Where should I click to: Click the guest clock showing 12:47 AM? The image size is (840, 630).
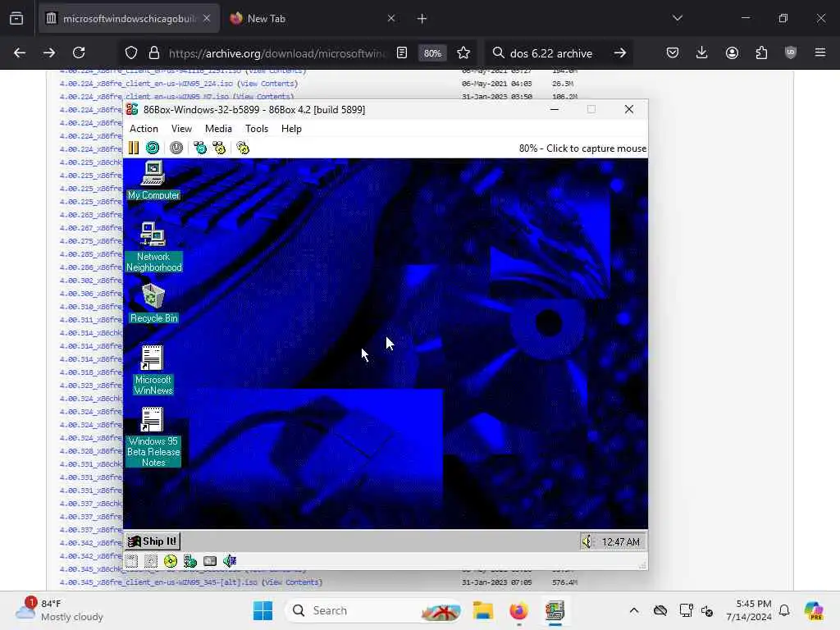(620, 542)
